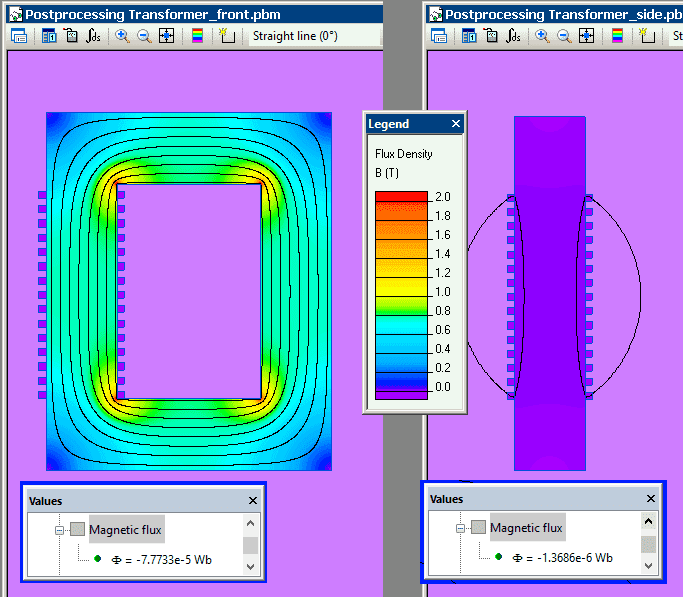
Task: Click Zoom to Fit in the Transformer_side toolbar
Action: (x=586, y=36)
